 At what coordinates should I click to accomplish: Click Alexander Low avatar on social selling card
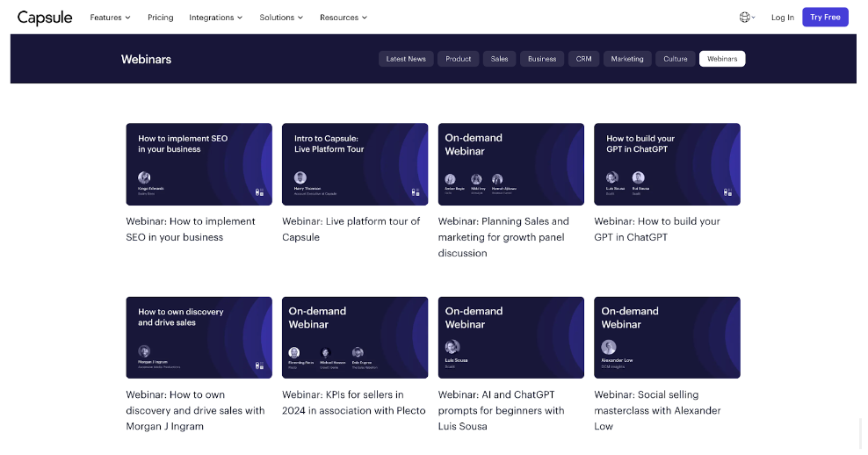click(608, 347)
